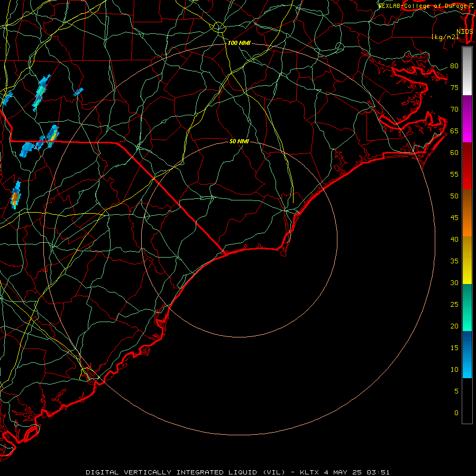Click the scale value "60"
Viewport: 476px width, 476px height.
[x=454, y=153]
